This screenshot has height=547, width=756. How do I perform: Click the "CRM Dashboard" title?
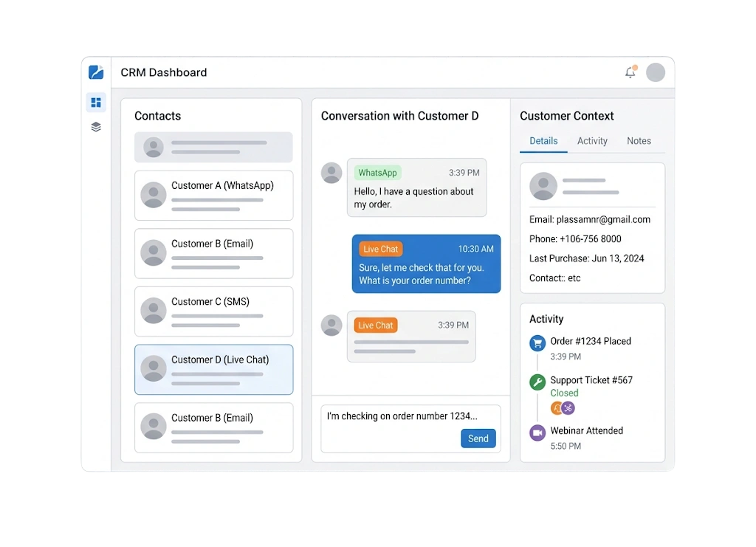click(x=163, y=72)
